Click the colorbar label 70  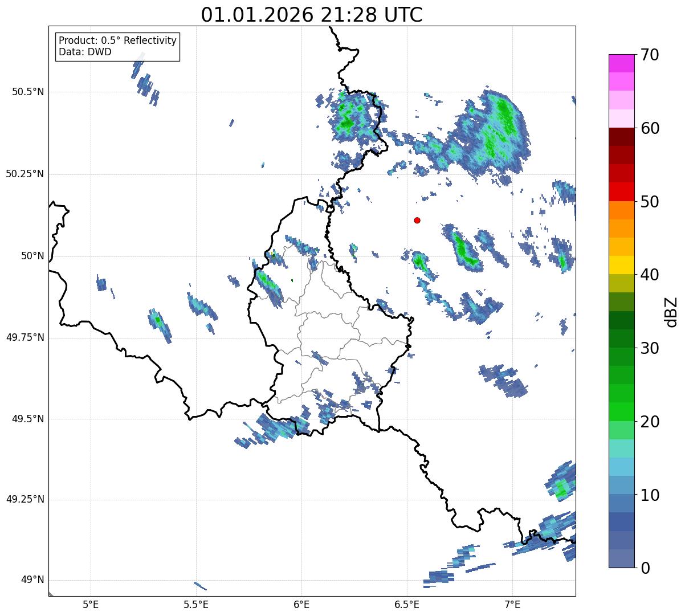[x=650, y=55]
